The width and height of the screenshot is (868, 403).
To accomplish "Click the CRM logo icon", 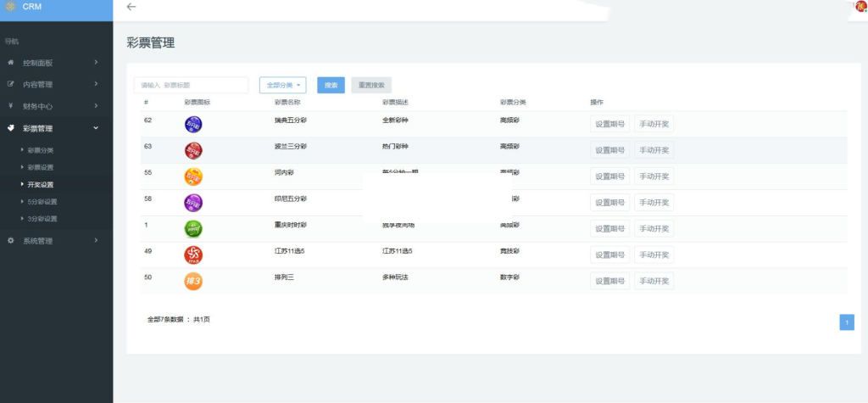I will point(10,7).
